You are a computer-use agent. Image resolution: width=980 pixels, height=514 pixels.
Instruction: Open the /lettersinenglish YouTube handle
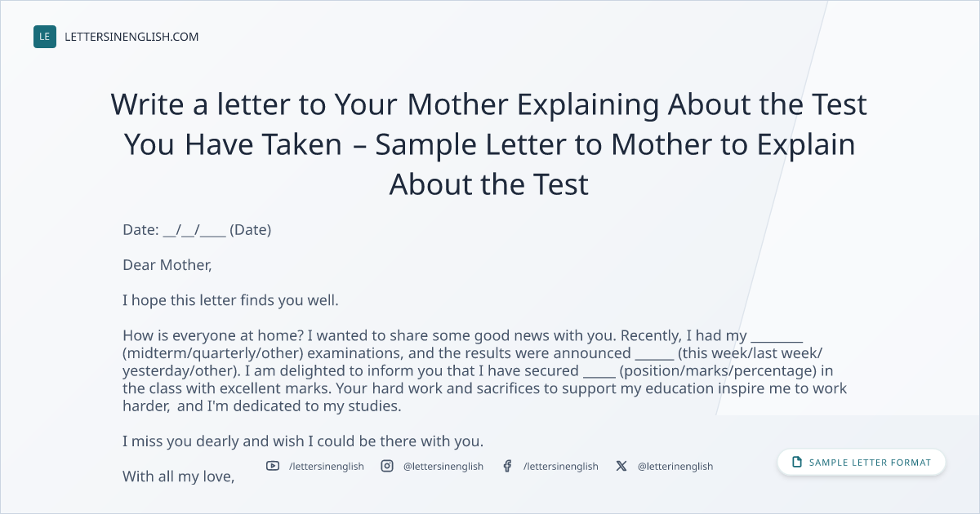pyautogui.click(x=327, y=467)
